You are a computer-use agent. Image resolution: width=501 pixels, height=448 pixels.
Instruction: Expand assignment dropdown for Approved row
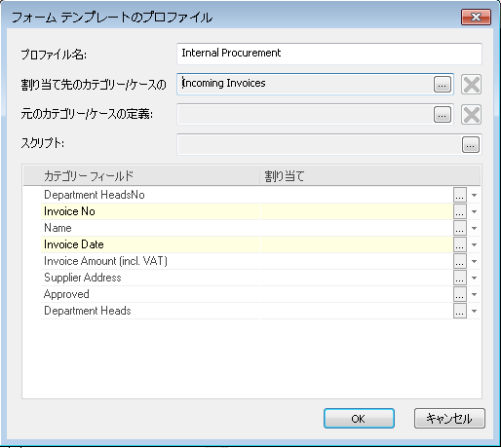point(474,294)
